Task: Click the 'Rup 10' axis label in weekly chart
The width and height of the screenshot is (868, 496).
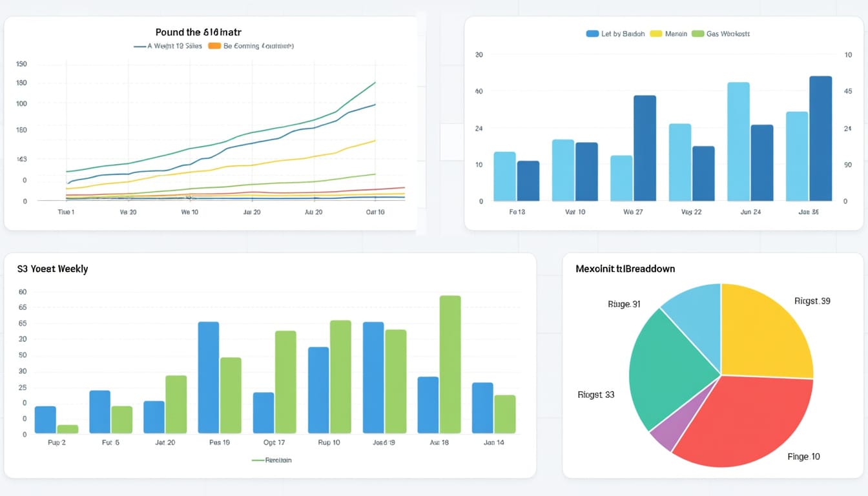Action: click(329, 442)
